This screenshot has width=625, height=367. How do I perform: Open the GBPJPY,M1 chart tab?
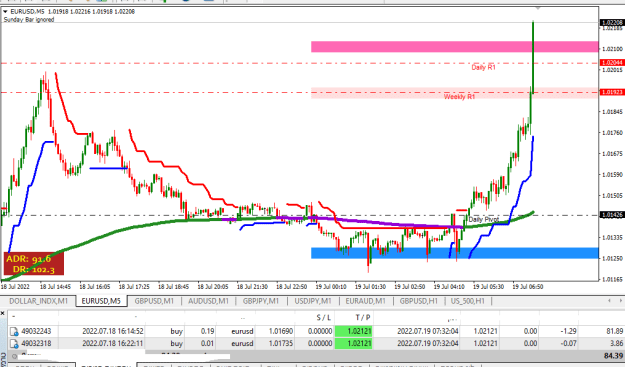(x=261, y=301)
